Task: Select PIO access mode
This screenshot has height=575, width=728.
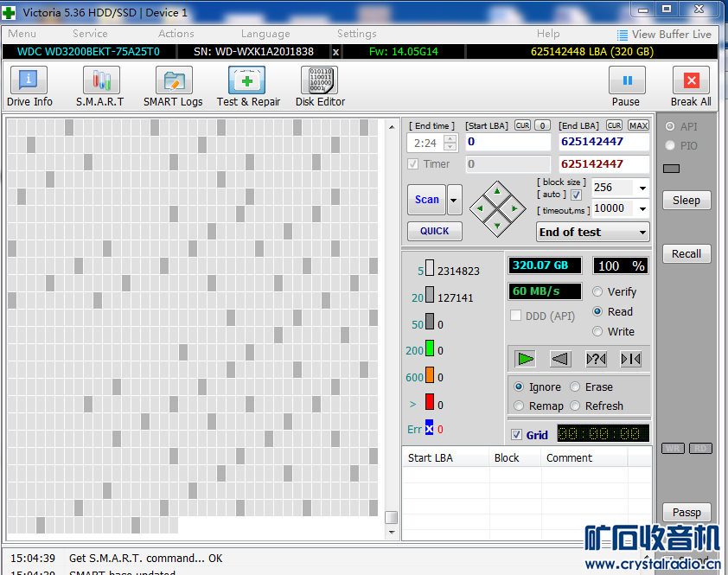Action: [x=670, y=146]
